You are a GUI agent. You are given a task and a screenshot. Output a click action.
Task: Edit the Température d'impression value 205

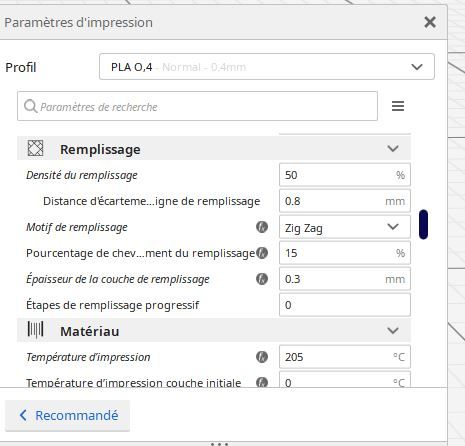click(345, 357)
